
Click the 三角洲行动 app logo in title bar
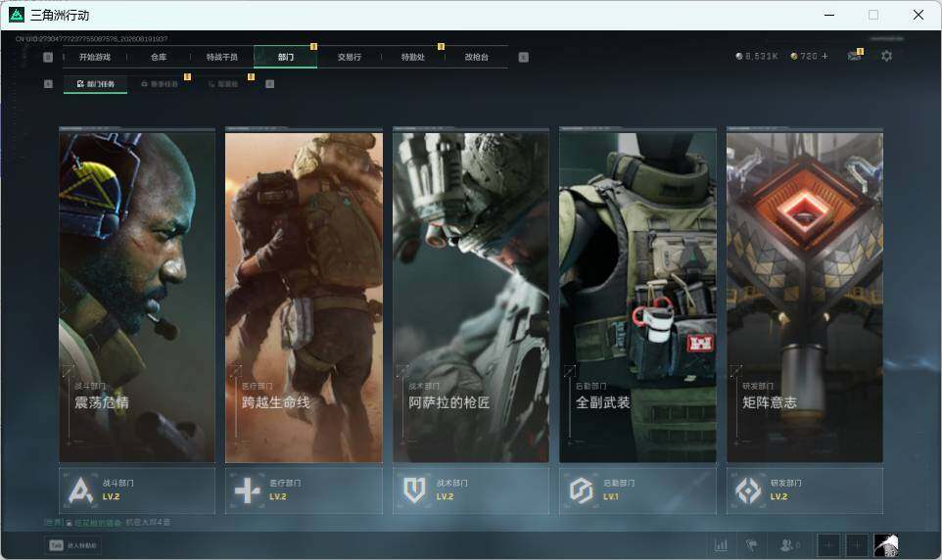coord(17,15)
